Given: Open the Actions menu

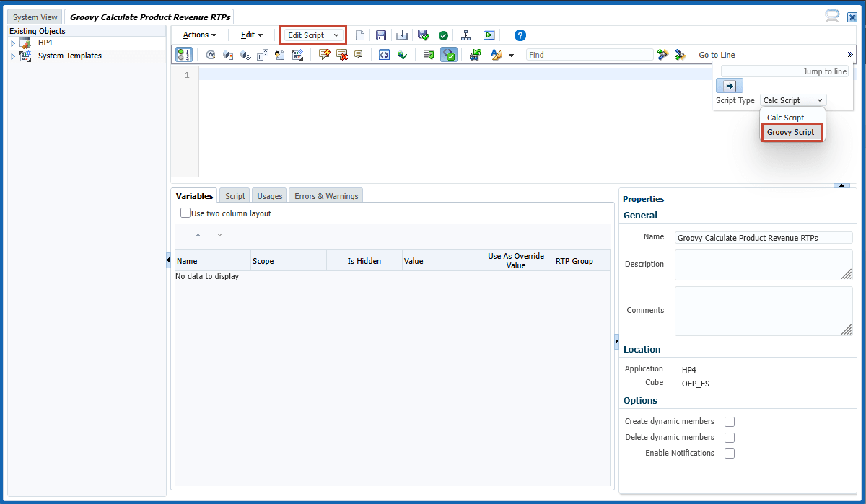Looking at the screenshot, I should 198,35.
